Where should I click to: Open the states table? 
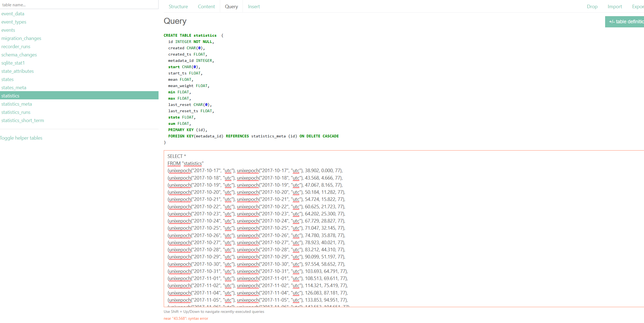click(7, 79)
